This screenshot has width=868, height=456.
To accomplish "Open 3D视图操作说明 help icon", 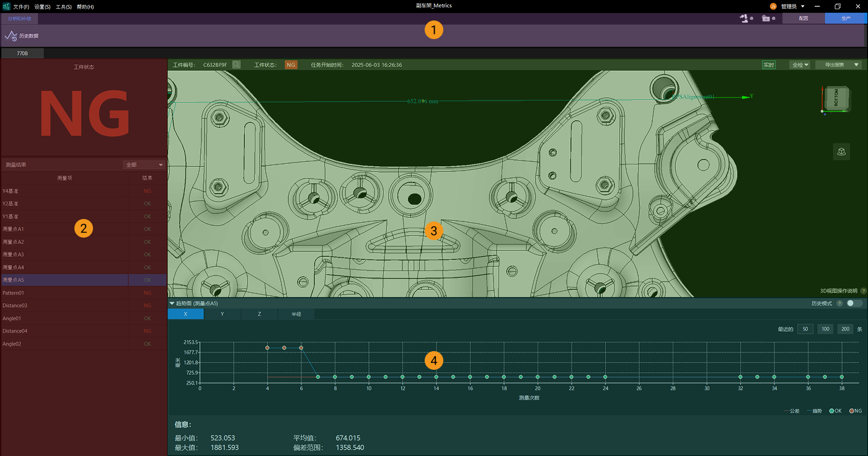I will (x=863, y=290).
